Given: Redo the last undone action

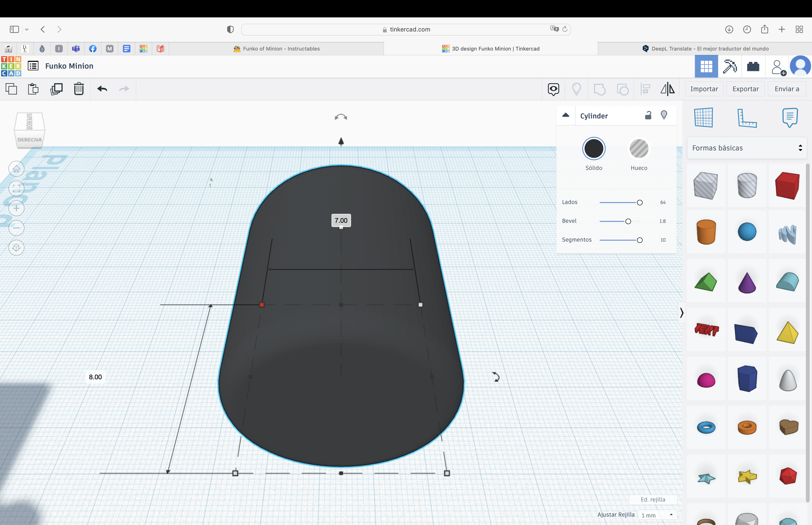Looking at the screenshot, I should coord(124,89).
